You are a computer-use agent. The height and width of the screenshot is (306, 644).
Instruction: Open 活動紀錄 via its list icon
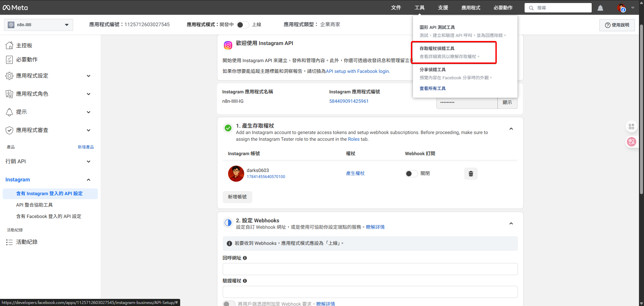9,242
